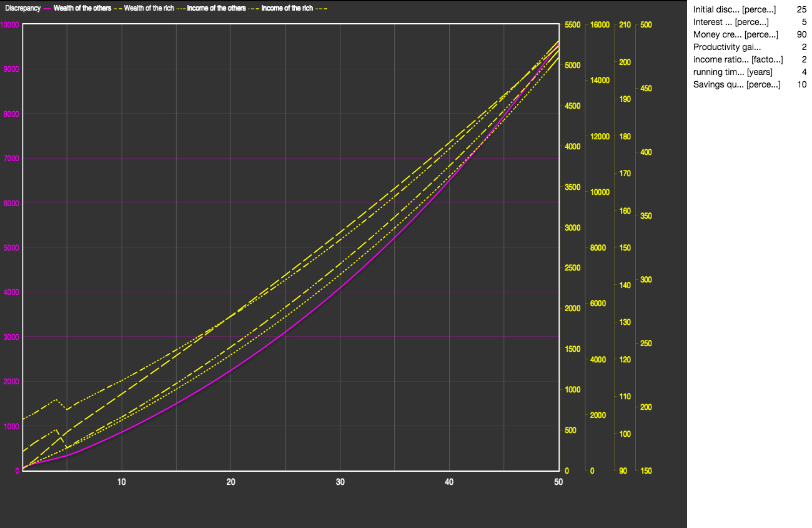Select the Discrepancy legend entry
The width and height of the screenshot is (812, 528).
coord(22,8)
